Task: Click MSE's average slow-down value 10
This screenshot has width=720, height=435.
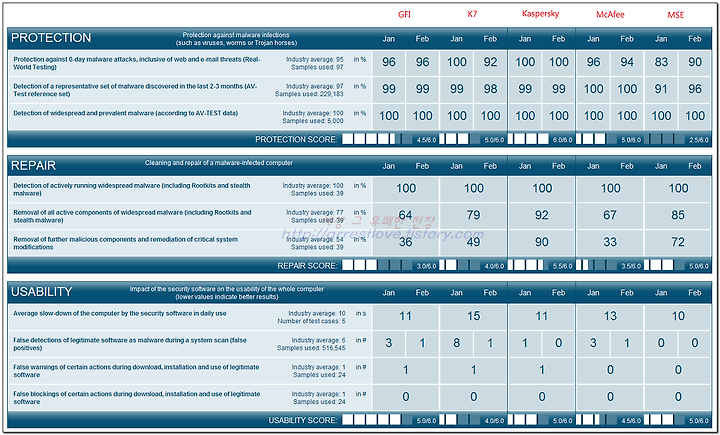Action: click(x=678, y=316)
